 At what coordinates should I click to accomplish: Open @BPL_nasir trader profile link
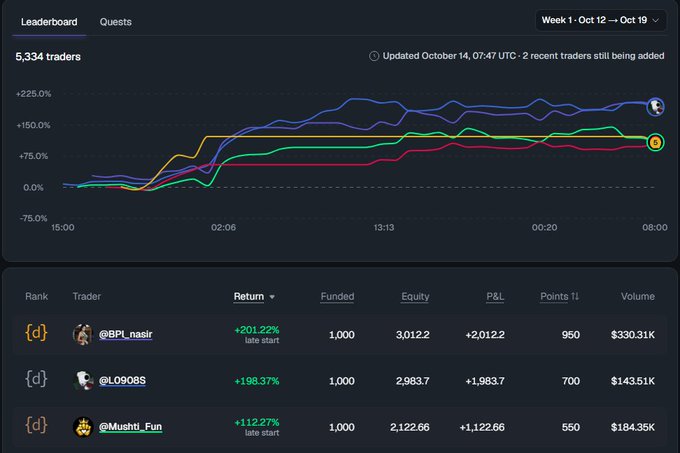125,334
